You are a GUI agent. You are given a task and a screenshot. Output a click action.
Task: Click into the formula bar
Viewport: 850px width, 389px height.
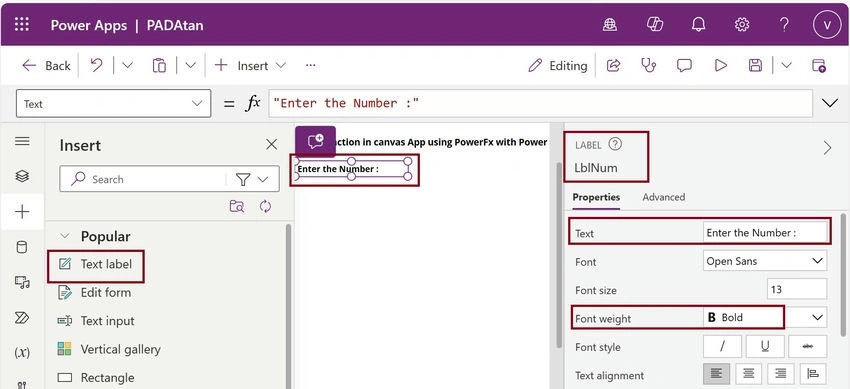tap(540, 103)
